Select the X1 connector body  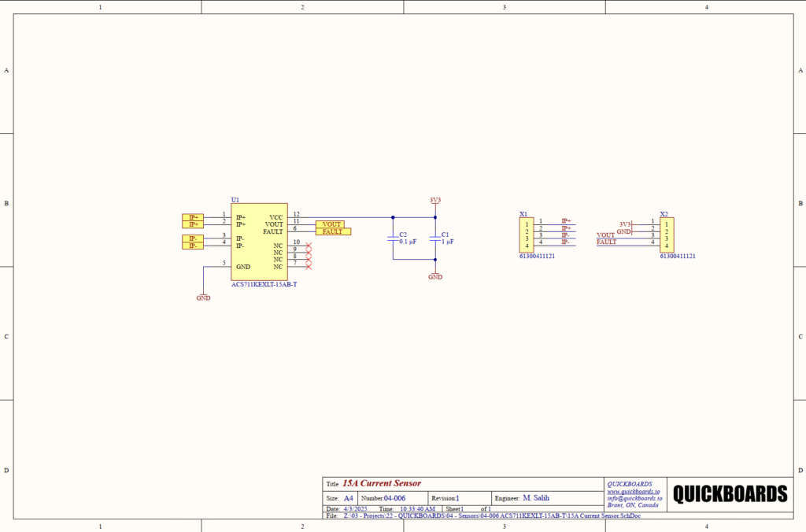pyautogui.click(x=526, y=235)
